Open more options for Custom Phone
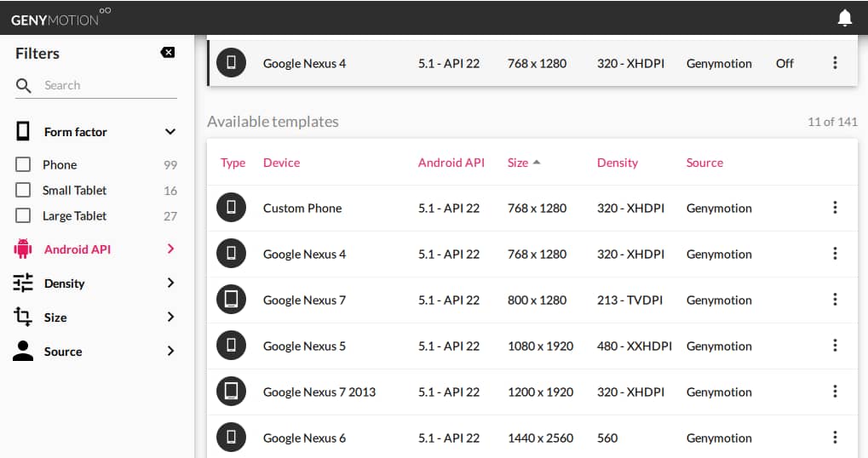Image resolution: width=868 pixels, height=458 pixels. coord(835,208)
